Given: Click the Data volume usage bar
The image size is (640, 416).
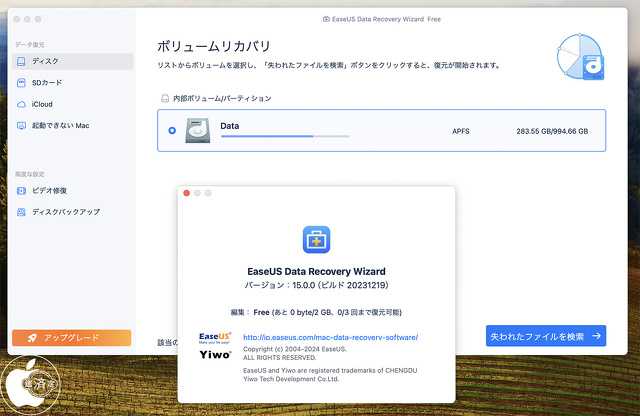Looking at the screenshot, I should (285, 136).
